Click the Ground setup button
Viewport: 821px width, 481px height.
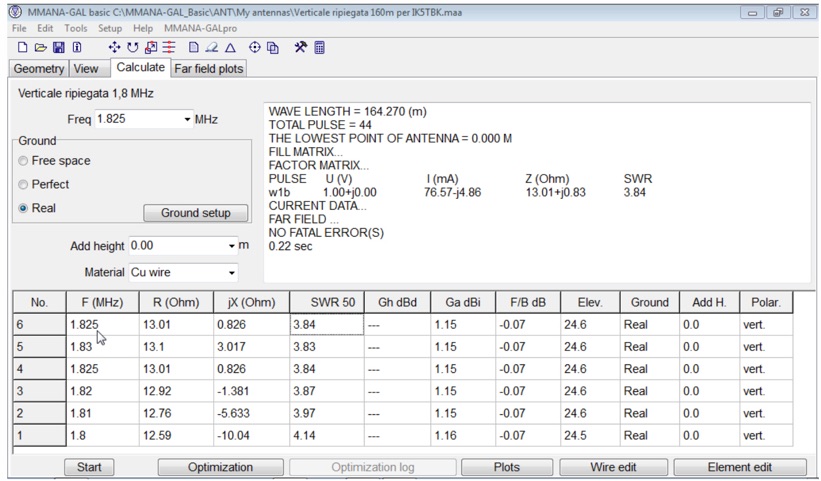point(196,213)
